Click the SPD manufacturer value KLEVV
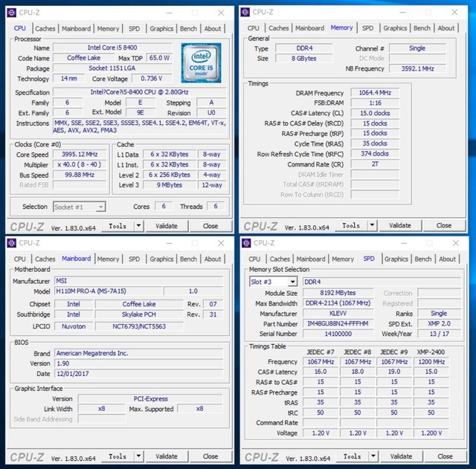Screen dimensions: 476x469 (x=338, y=314)
